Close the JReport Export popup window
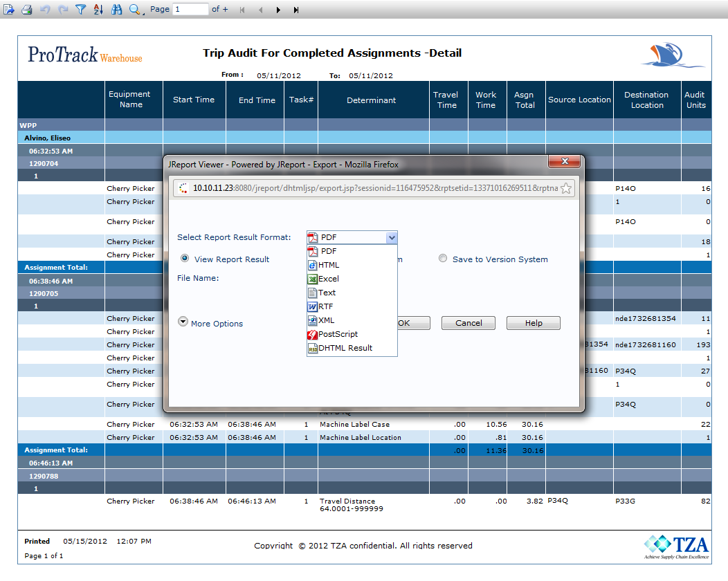Screen dimensions: 728x581 click(565, 161)
